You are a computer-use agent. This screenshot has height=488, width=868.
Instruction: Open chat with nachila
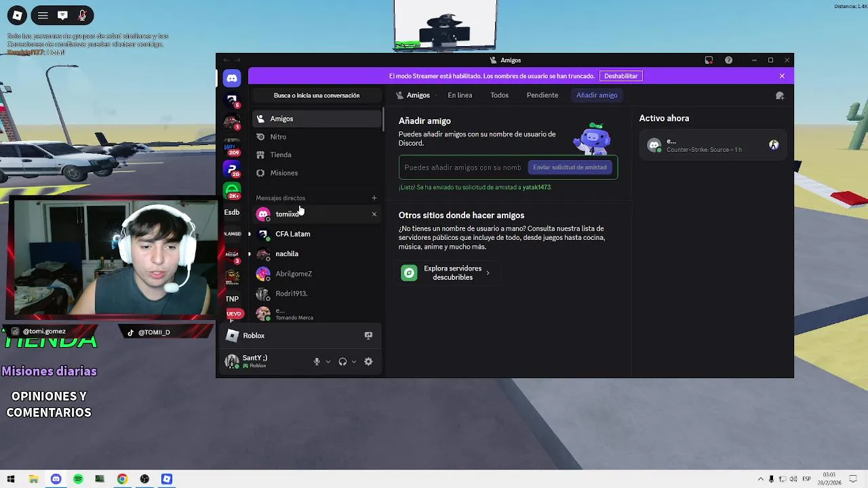coord(317,253)
